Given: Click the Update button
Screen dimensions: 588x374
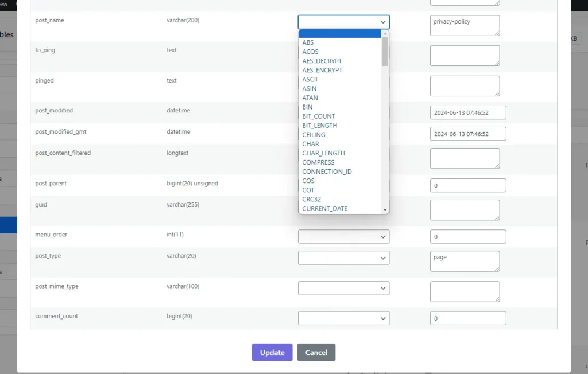Looking at the screenshot, I should (272, 352).
